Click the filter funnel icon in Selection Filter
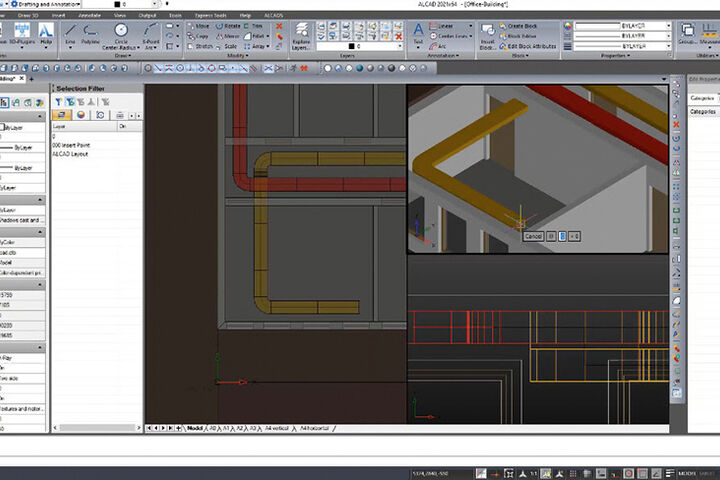Viewport: 720px width, 480px height. click(58, 102)
